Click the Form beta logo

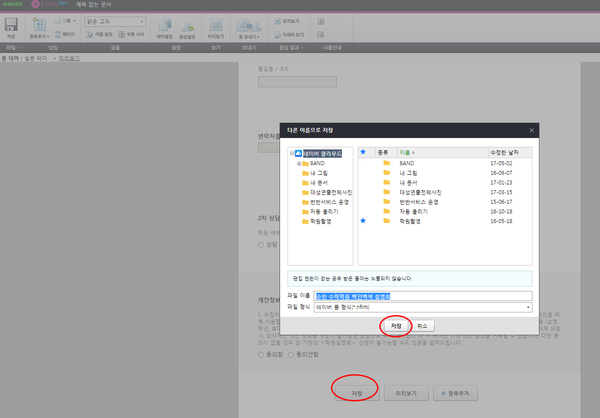point(49,4)
